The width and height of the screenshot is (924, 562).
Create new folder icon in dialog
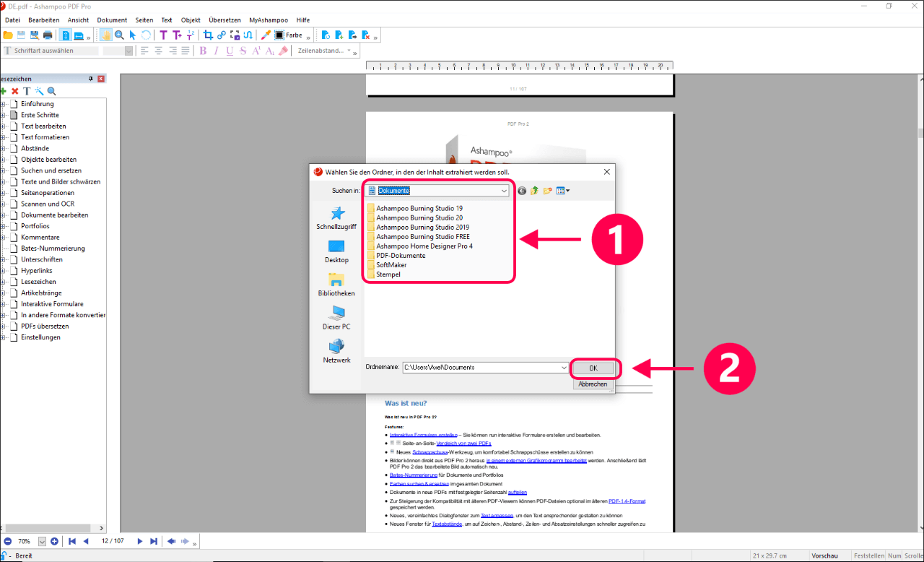click(547, 191)
